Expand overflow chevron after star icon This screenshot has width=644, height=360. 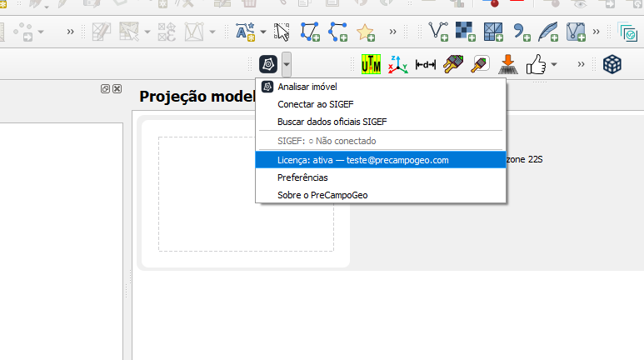pos(393,31)
